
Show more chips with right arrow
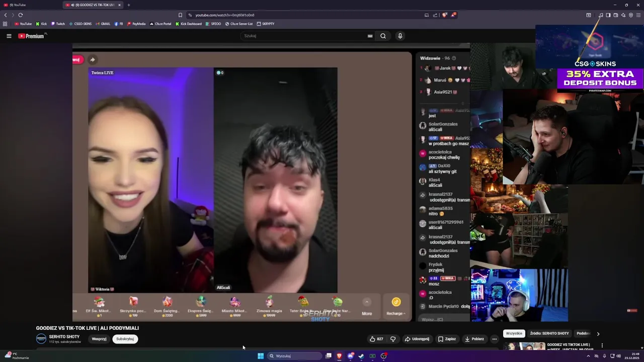[598, 334]
